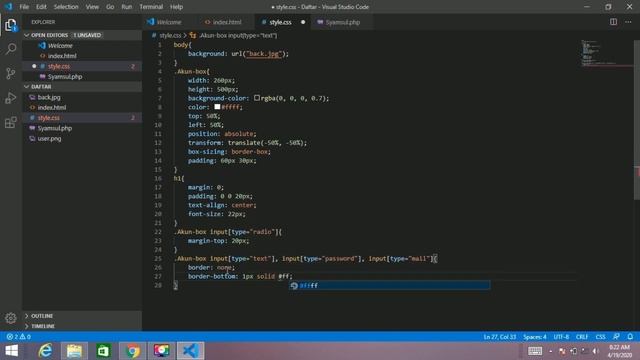Image resolution: width=640 pixels, height=360 pixels.
Task: Open the Run and Debug icon
Action: point(11,98)
